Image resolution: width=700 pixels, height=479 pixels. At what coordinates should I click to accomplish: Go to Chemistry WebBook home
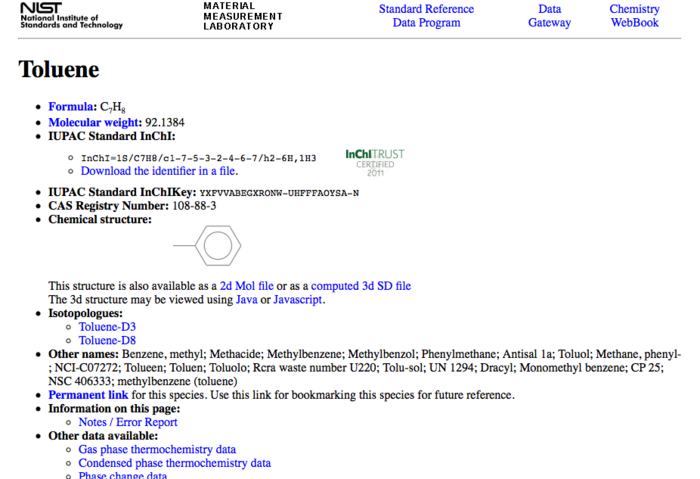(x=634, y=16)
